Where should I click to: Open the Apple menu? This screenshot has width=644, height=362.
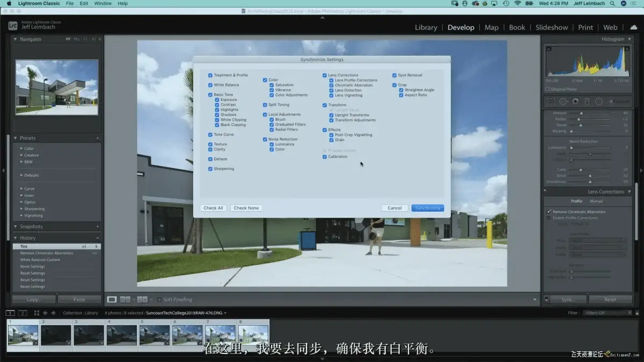pos(9,3)
